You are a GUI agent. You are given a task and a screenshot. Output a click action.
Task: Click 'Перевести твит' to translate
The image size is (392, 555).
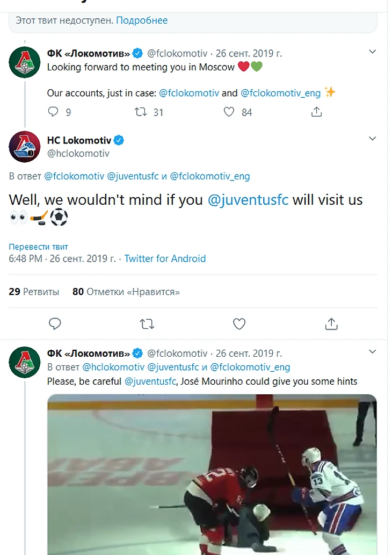tap(38, 247)
